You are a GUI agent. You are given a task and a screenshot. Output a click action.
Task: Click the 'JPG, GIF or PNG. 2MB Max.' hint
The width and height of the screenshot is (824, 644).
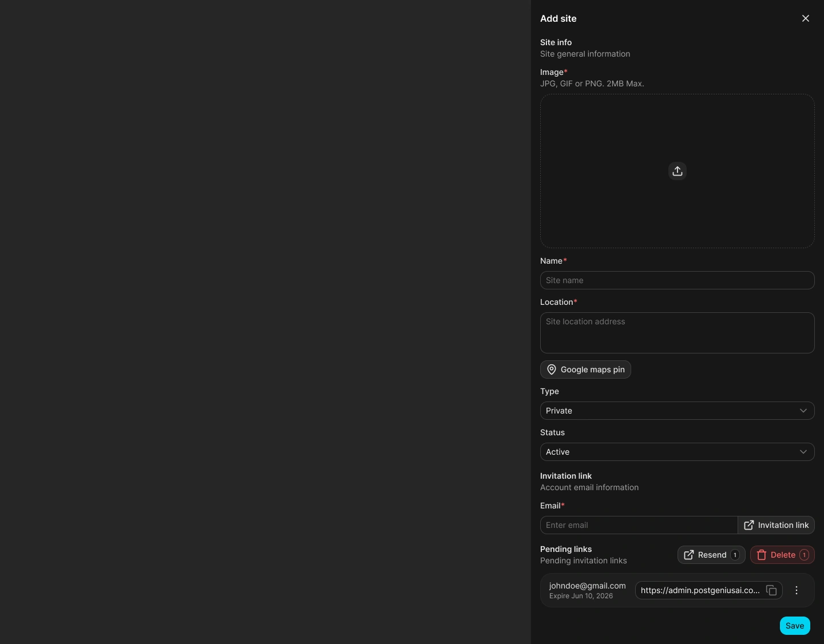tap(592, 84)
